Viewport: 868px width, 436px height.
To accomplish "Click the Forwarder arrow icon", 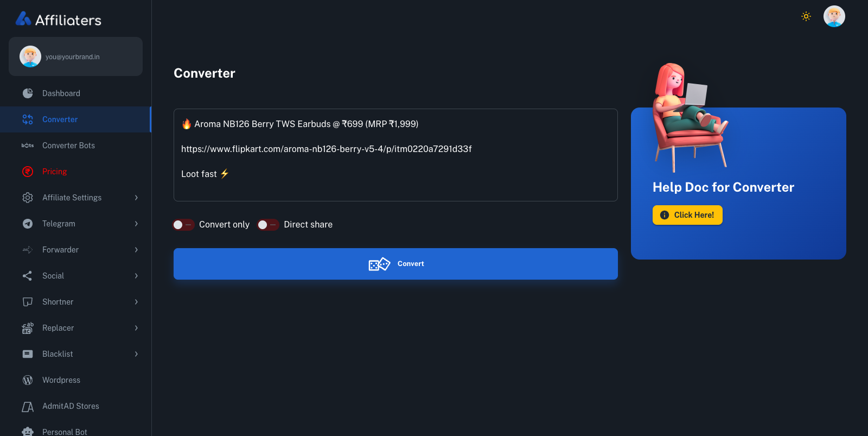I will click(x=28, y=250).
